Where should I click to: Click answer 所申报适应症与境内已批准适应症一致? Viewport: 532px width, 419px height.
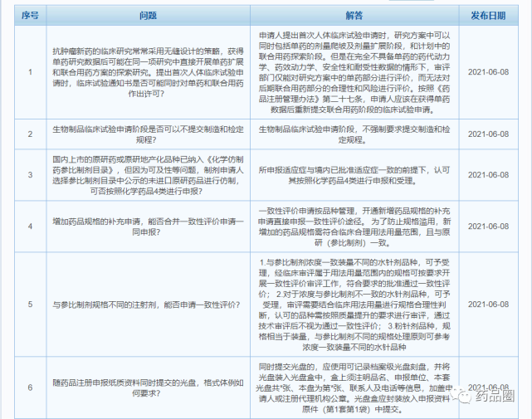[x=354, y=175]
